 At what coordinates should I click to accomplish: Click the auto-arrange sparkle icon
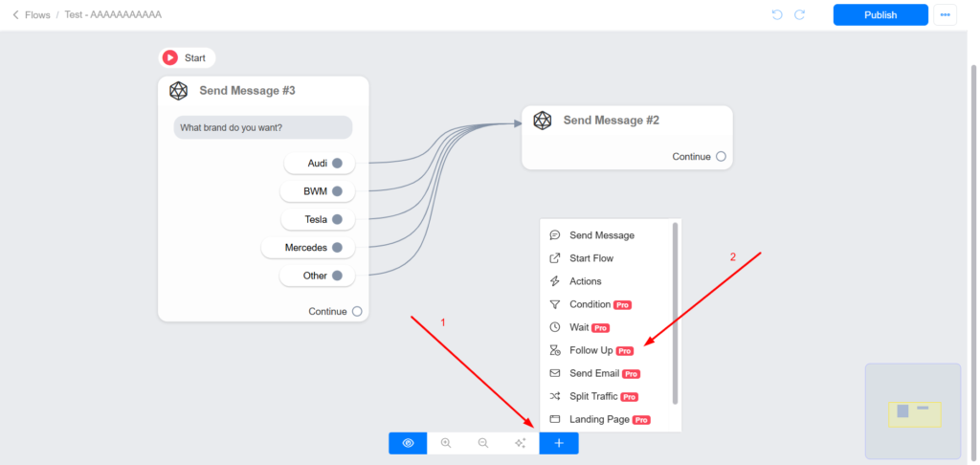click(521, 443)
